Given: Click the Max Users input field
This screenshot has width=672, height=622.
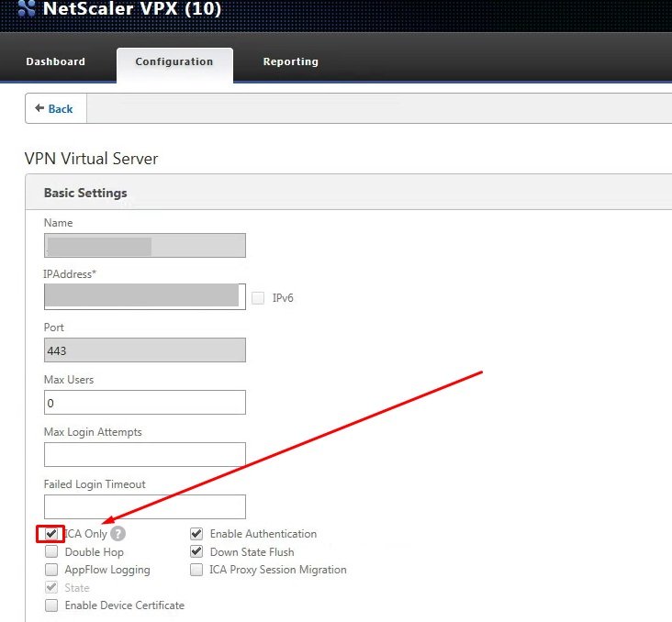Looking at the screenshot, I should (144, 403).
